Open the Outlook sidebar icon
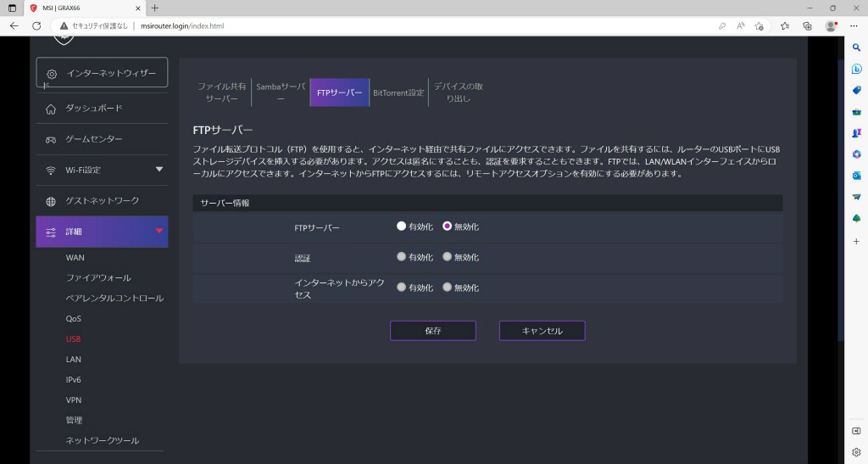Screen dimensions: 868x464 pos(856,176)
